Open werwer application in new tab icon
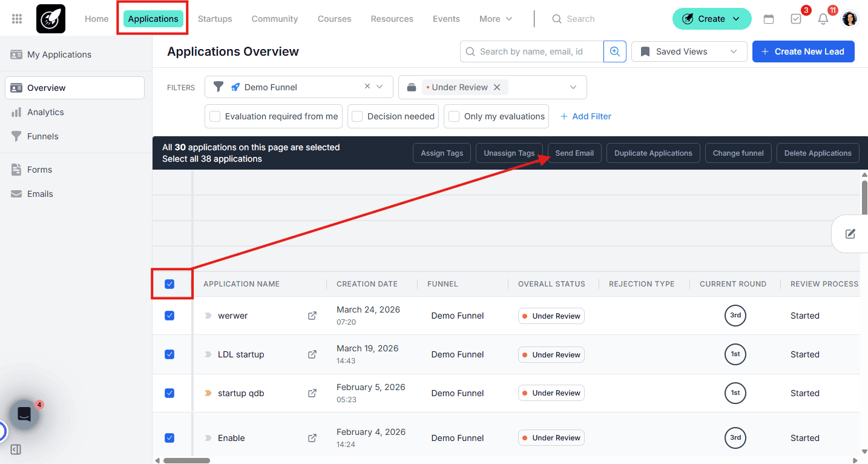868x464 pixels. point(312,316)
